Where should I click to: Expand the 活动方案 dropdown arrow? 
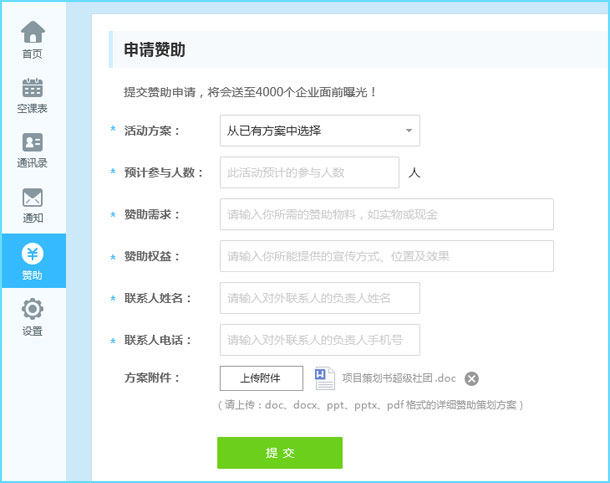[x=408, y=131]
